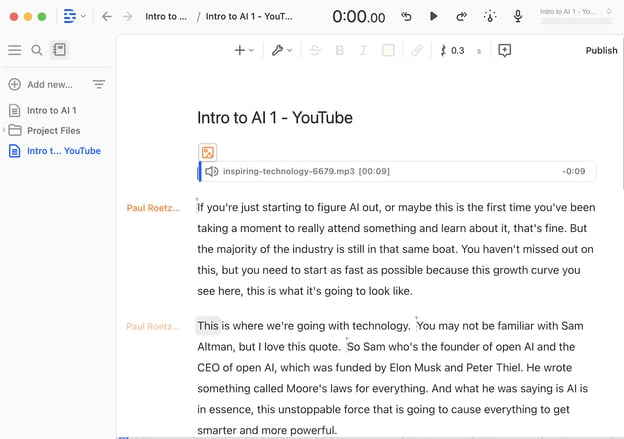This screenshot has width=624, height=439.
Task: Expand the Project Files folder
Action: pos(4,130)
